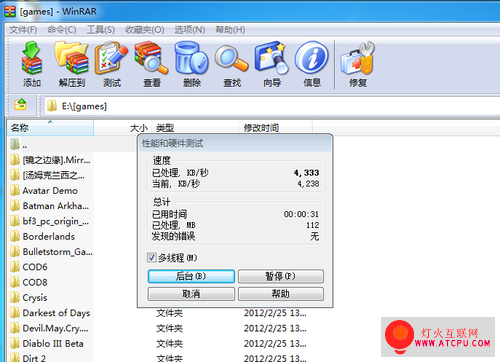Select the Crysis folder
The image size is (500, 362).
click(29, 298)
